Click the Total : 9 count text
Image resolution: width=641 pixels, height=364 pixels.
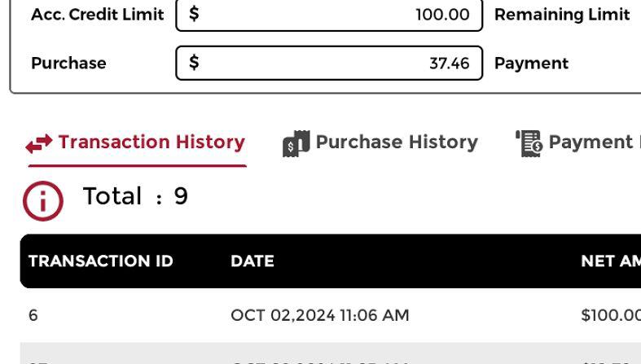coord(135,196)
